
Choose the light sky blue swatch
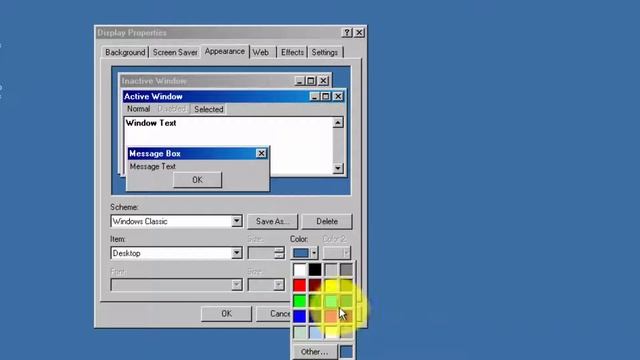click(315, 332)
